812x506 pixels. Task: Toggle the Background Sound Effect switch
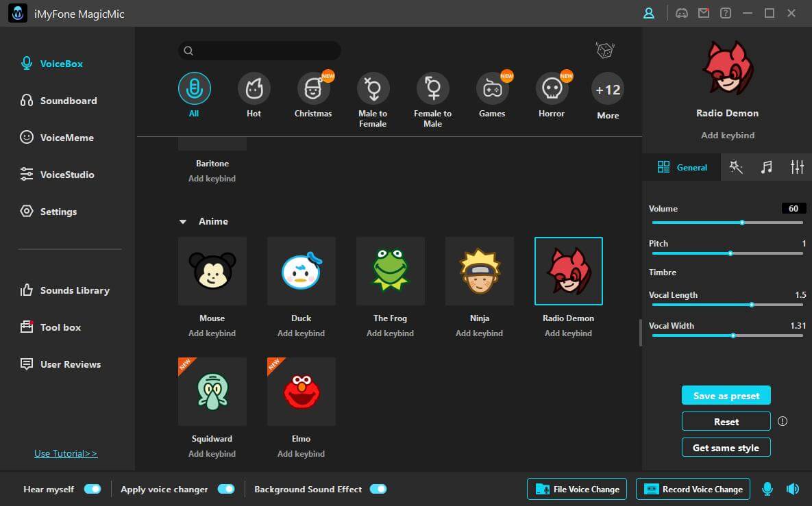pos(378,489)
